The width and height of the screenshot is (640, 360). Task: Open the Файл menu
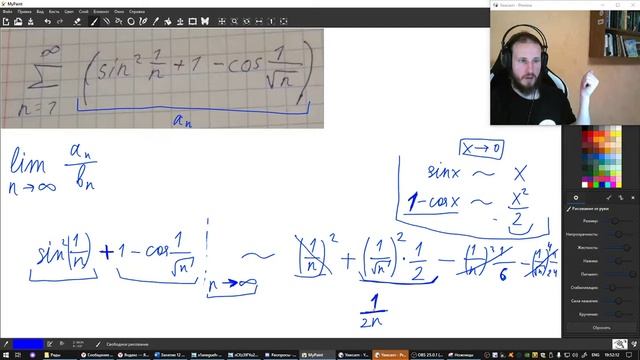point(7,12)
